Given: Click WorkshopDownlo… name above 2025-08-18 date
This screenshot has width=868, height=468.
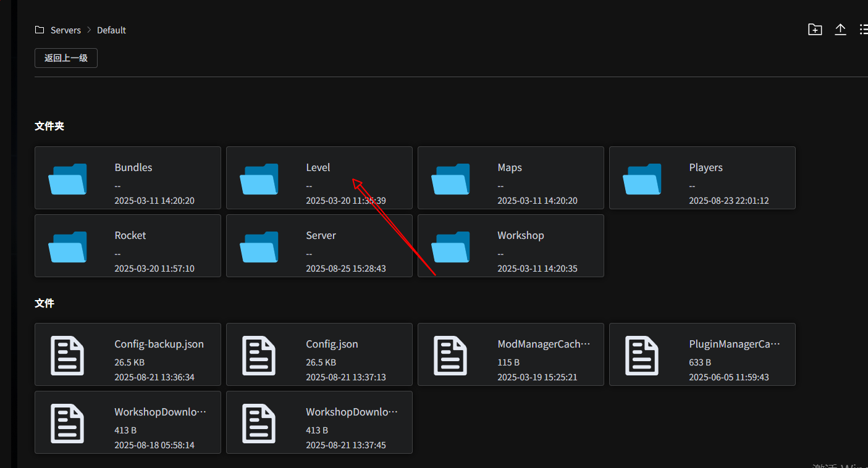Looking at the screenshot, I should point(161,412).
